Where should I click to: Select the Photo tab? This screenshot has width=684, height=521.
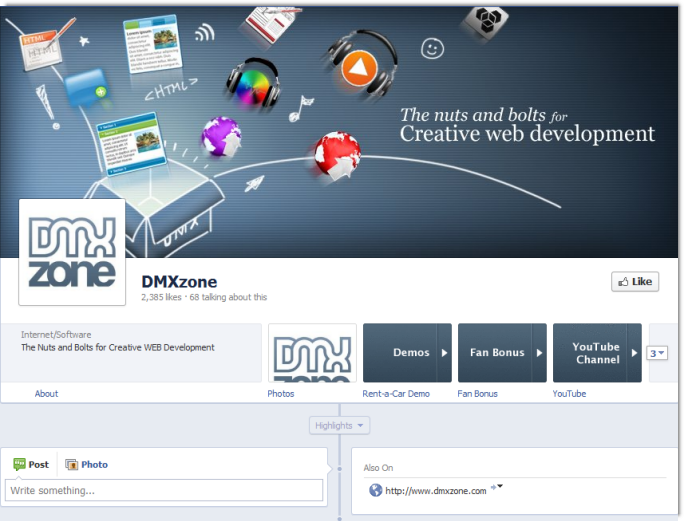click(86, 464)
